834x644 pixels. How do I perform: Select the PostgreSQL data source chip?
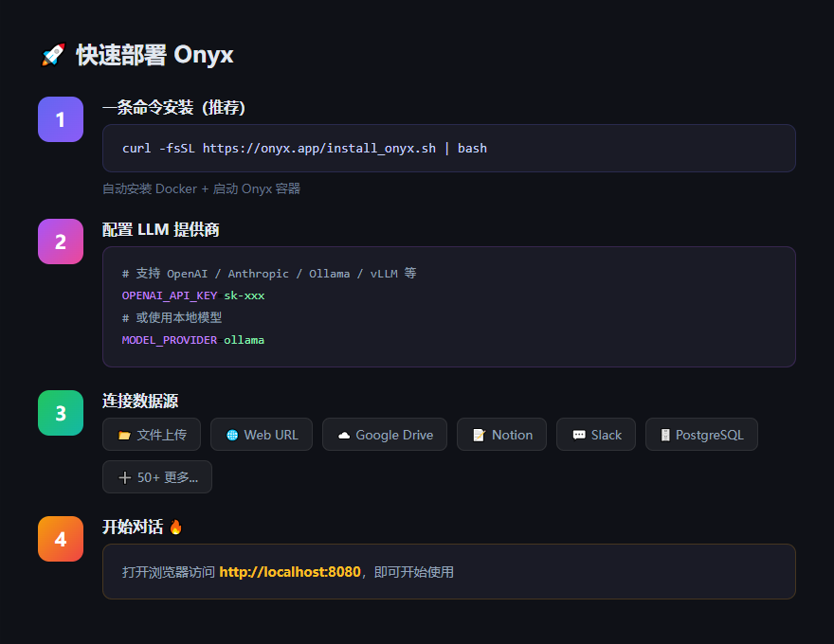click(x=701, y=435)
